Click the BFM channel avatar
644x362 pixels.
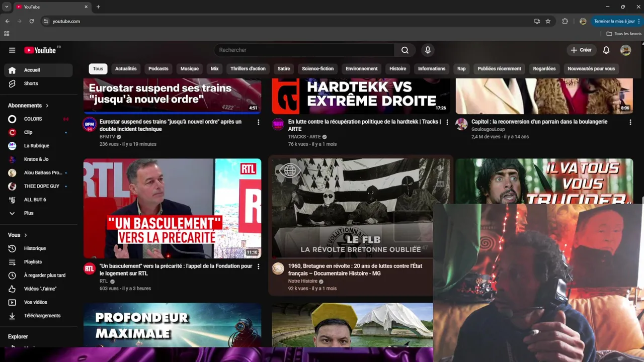click(90, 124)
